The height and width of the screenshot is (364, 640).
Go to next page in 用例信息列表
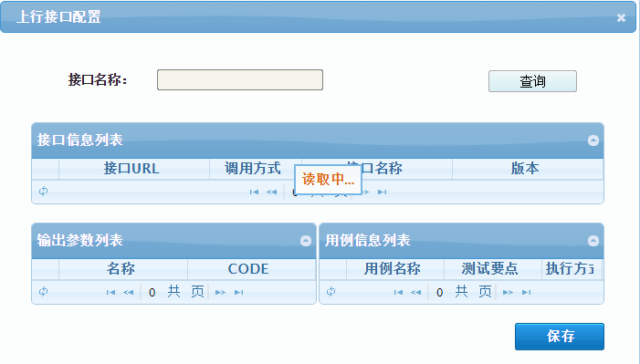click(x=508, y=292)
